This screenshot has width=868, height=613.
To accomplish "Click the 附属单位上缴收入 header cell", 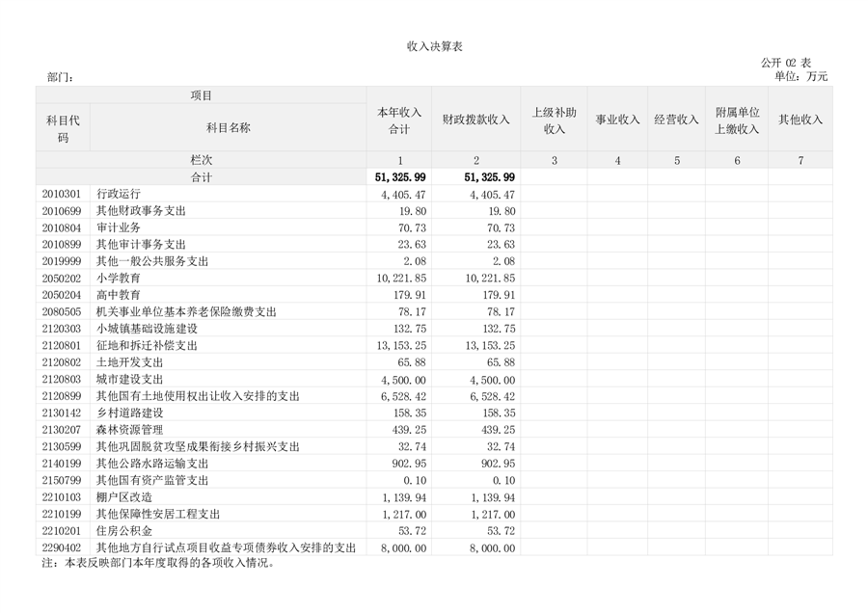I will click(x=737, y=120).
